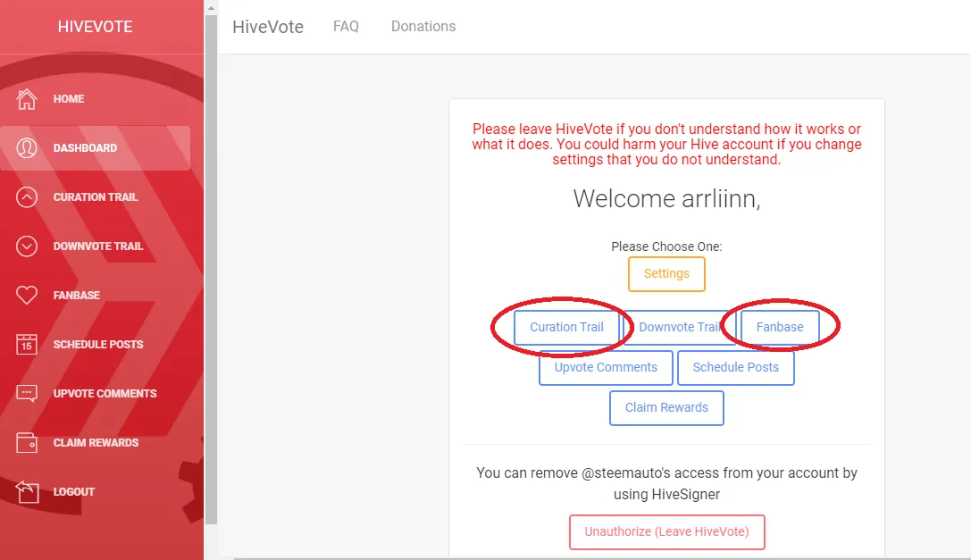Go to CURATION TRAIL sidebar entry
This screenshot has height=560, width=971.
point(96,197)
